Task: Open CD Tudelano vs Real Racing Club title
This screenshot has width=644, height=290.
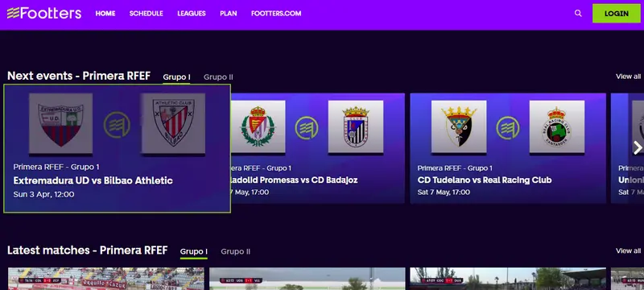Action: click(x=485, y=180)
